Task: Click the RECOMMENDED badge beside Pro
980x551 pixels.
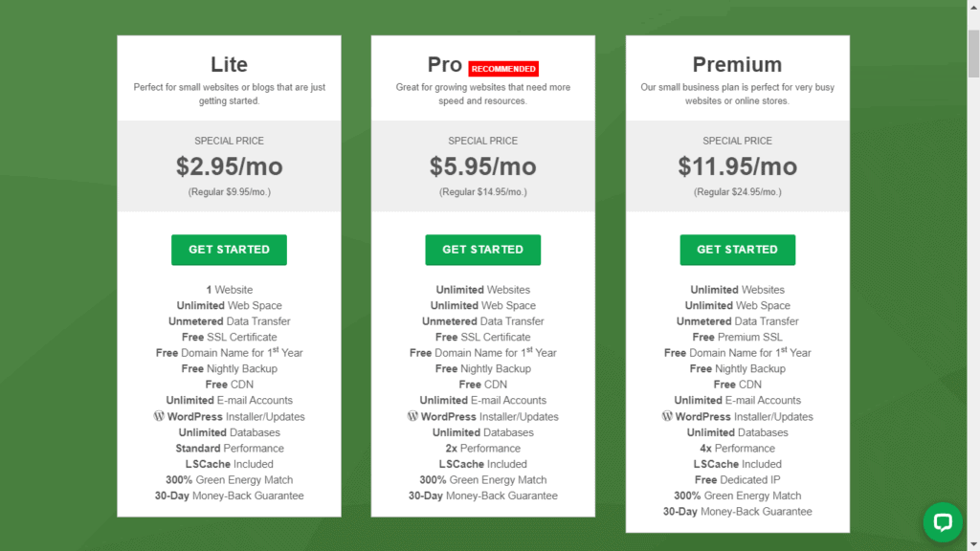Action: coord(504,68)
